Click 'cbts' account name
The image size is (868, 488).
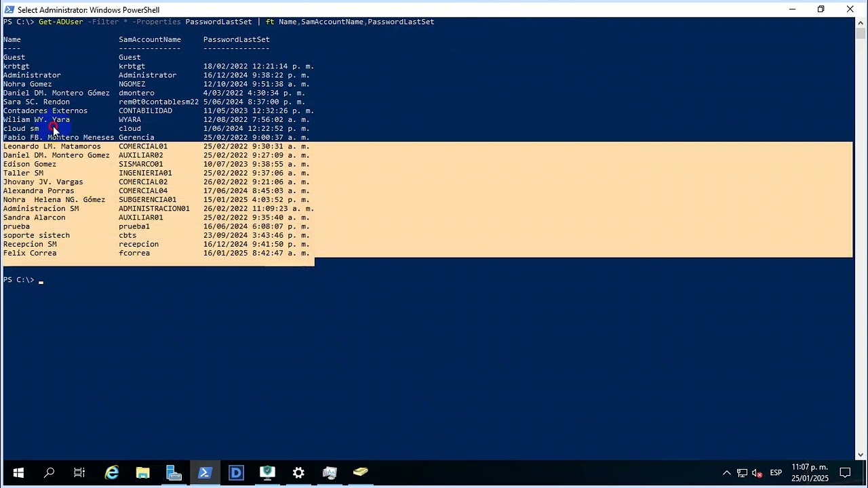(x=127, y=235)
